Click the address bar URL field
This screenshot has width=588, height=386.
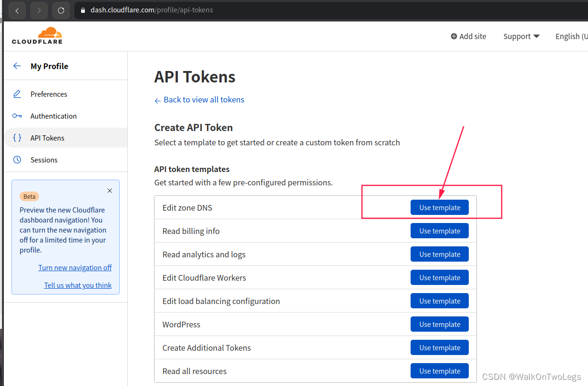point(331,10)
